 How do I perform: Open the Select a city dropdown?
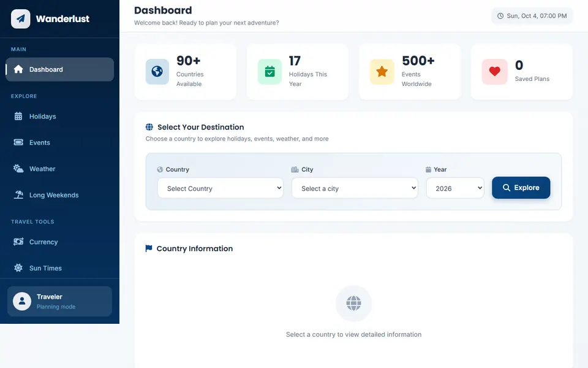pos(355,188)
